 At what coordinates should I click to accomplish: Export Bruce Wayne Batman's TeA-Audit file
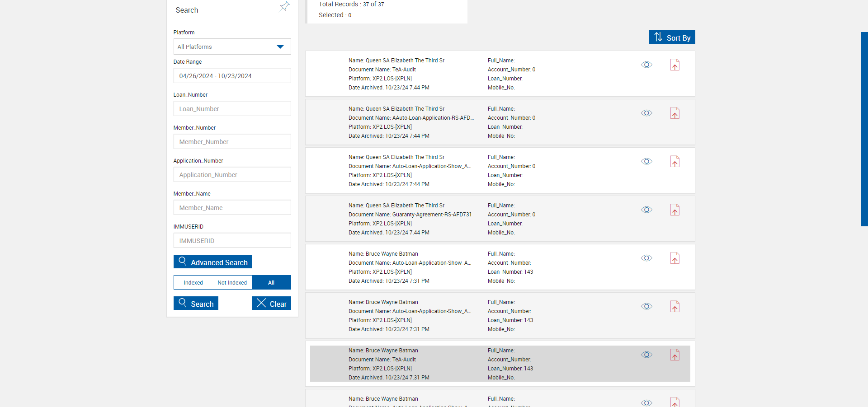pos(675,355)
